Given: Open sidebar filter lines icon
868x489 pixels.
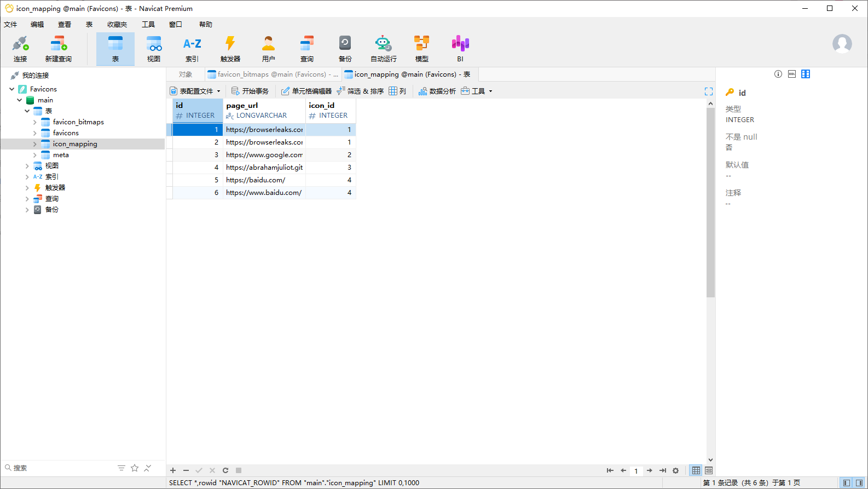Looking at the screenshot, I should 121,468.
